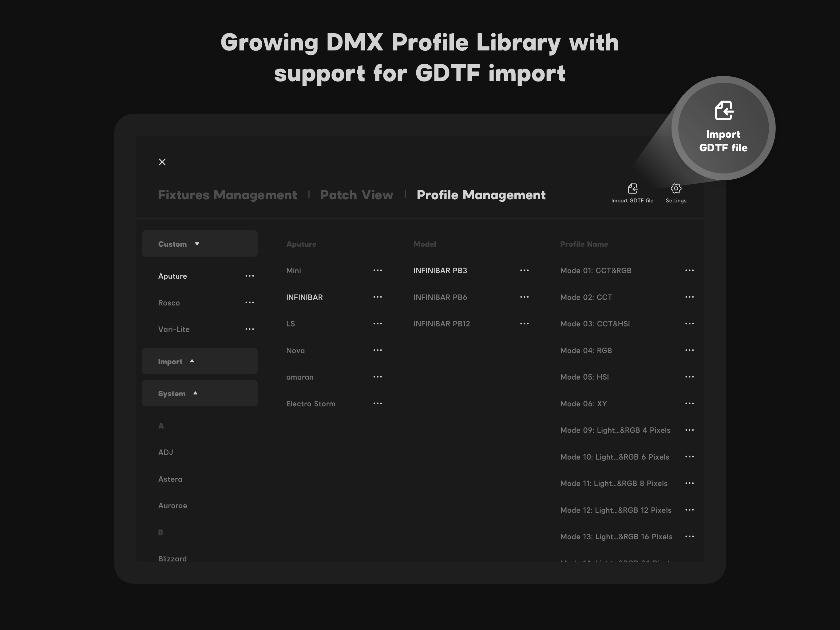Image resolution: width=840 pixels, height=630 pixels.
Task: Select Blizzard in System list
Action: (x=172, y=559)
